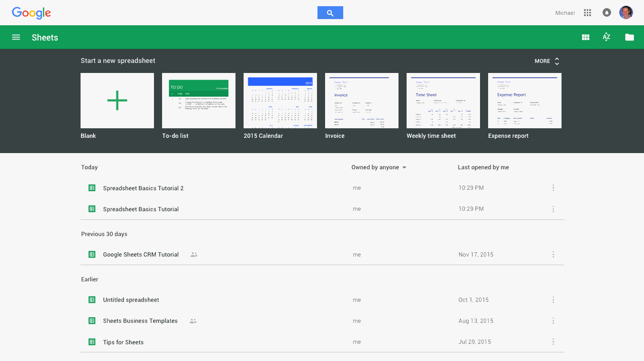Open Google Sheets CRM Tutorial
Screen dimensions: 644x361
140,254
